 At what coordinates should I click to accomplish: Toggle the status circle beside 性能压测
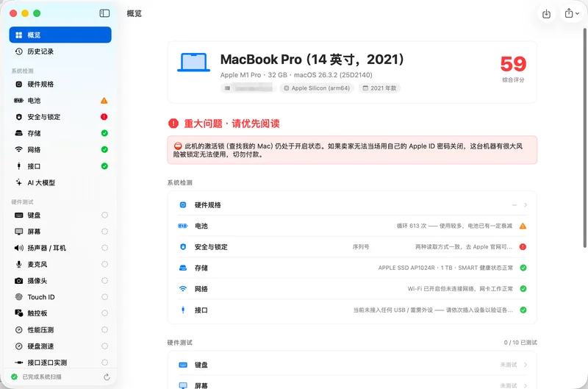coord(104,330)
